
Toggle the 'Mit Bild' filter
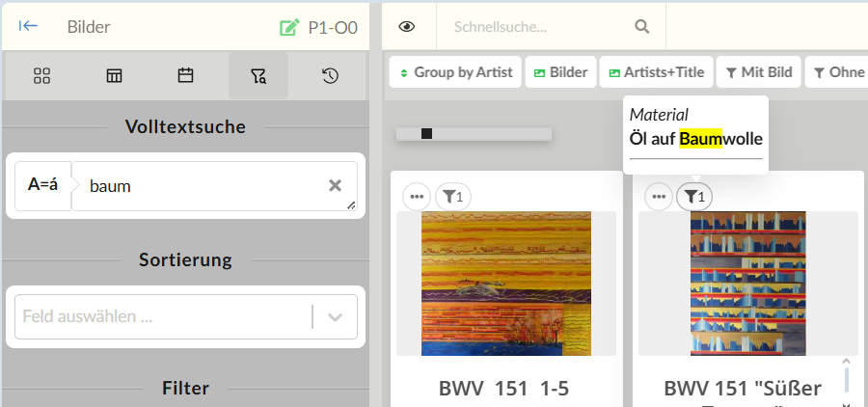pos(758,72)
